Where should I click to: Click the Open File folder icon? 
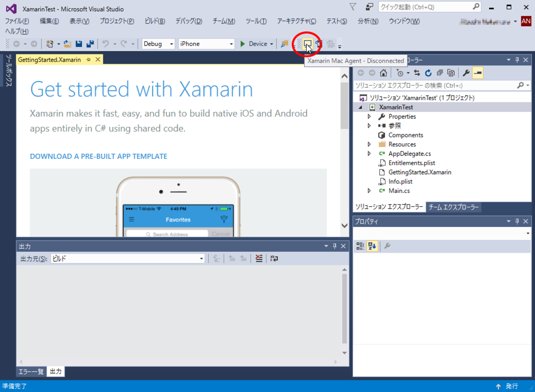67,44
